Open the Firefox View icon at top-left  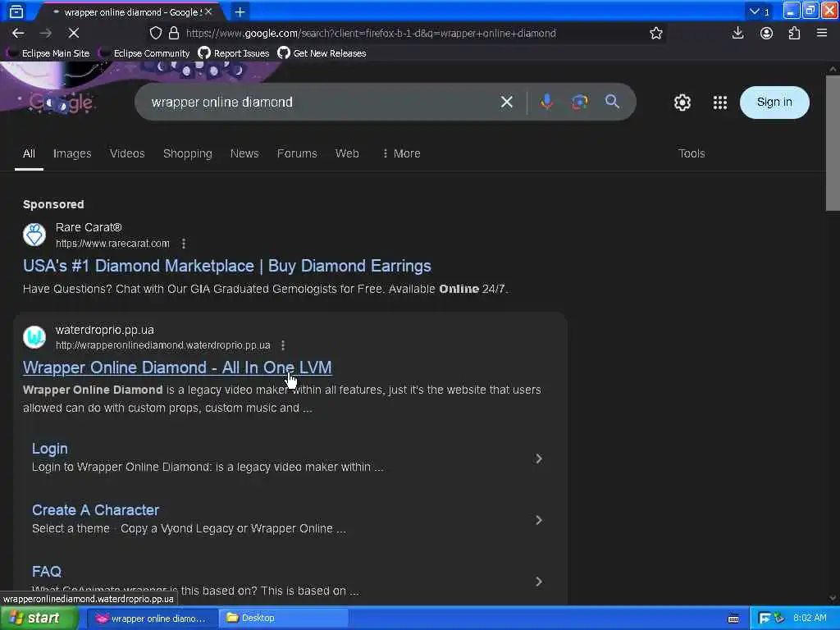(16, 11)
